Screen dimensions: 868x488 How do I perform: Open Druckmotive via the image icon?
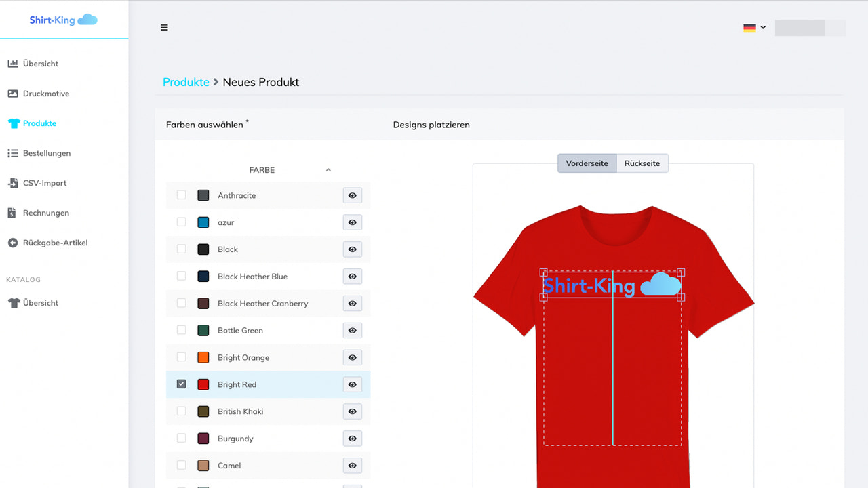click(x=14, y=93)
